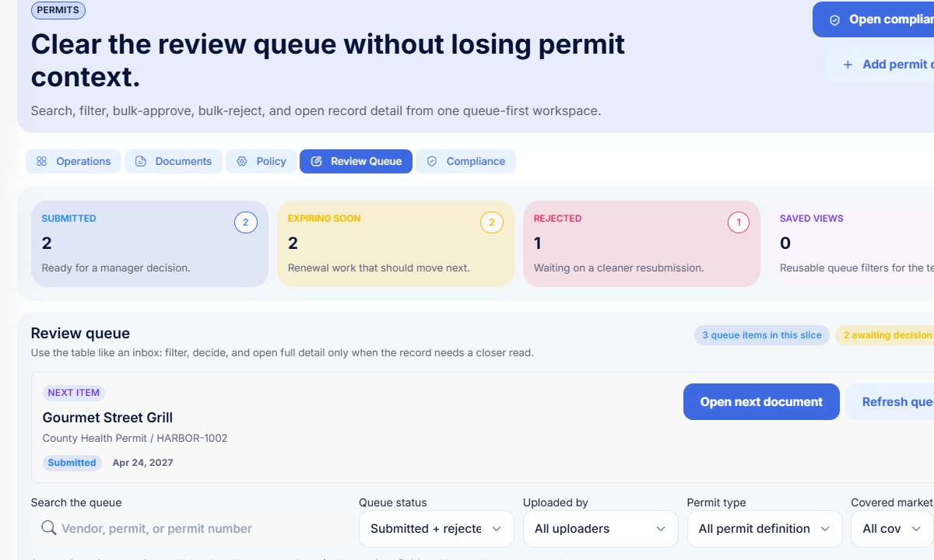Click the Review Queue tab edit icon
This screenshot has width=934, height=560.
coord(316,162)
